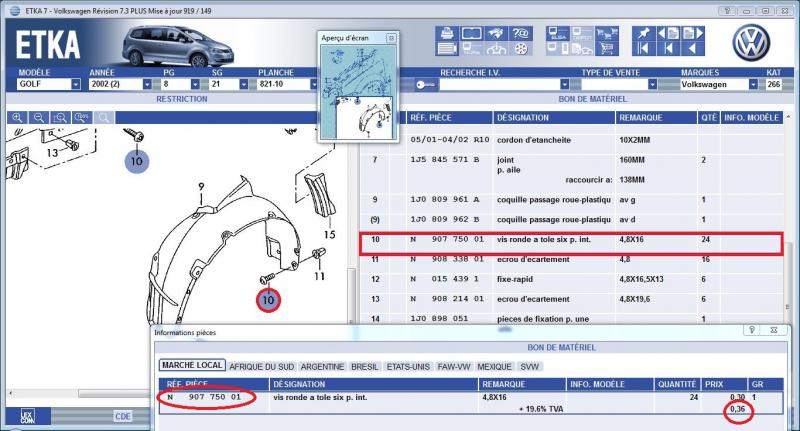
Task: Switch to the AFRIQUE DU SUD tab
Action: [x=262, y=367]
